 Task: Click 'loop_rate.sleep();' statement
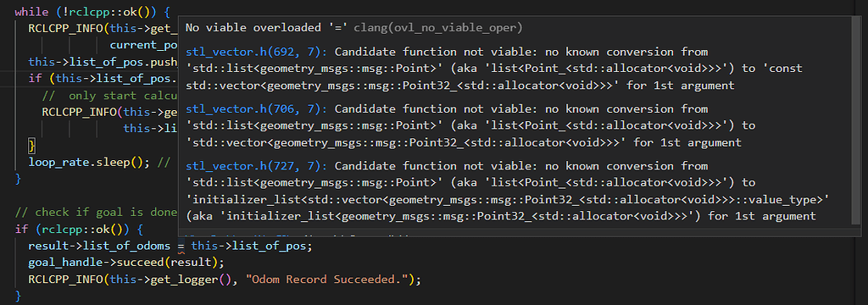(89, 162)
